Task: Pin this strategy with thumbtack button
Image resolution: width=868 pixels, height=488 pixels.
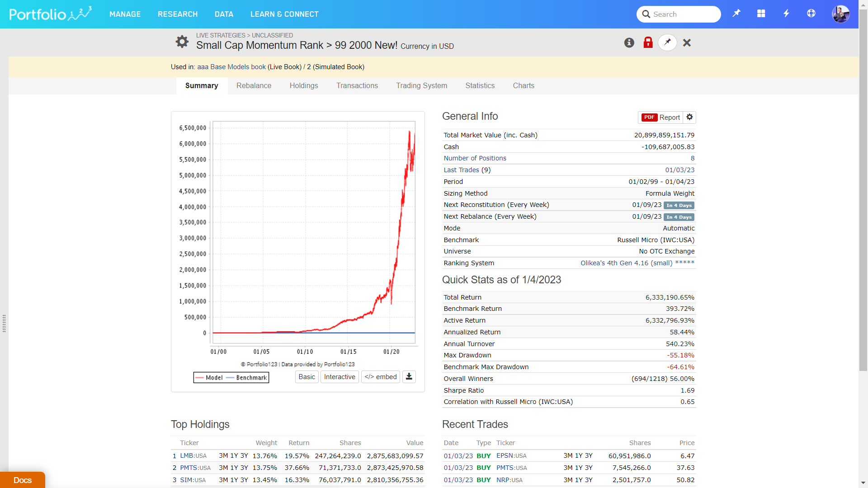Action: coord(667,42)
